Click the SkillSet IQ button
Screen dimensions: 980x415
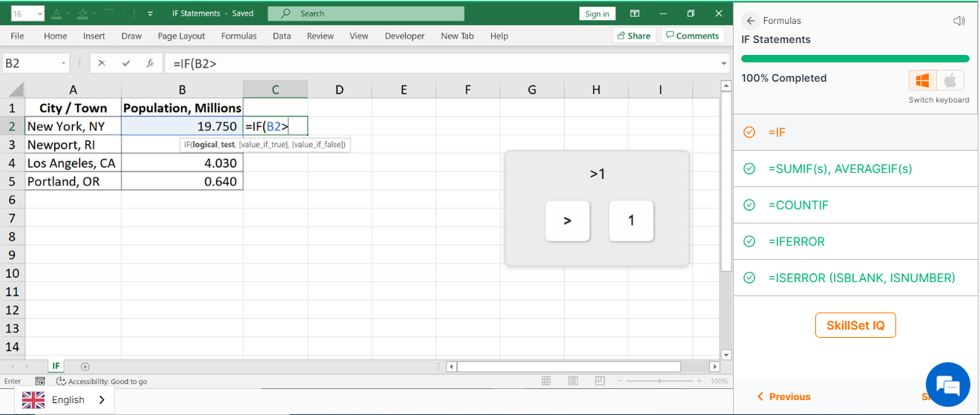(x=855, y=325)
